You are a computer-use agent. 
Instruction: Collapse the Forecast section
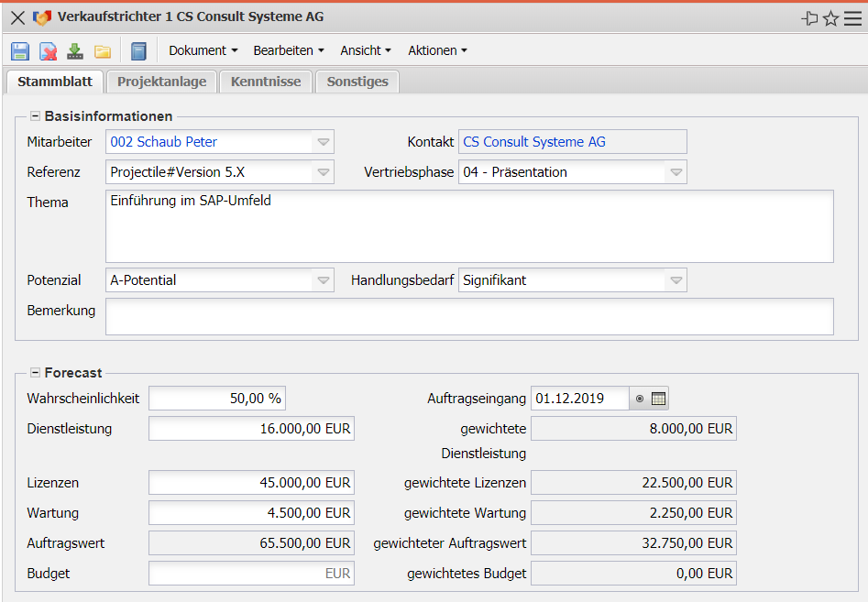point(35,373)
